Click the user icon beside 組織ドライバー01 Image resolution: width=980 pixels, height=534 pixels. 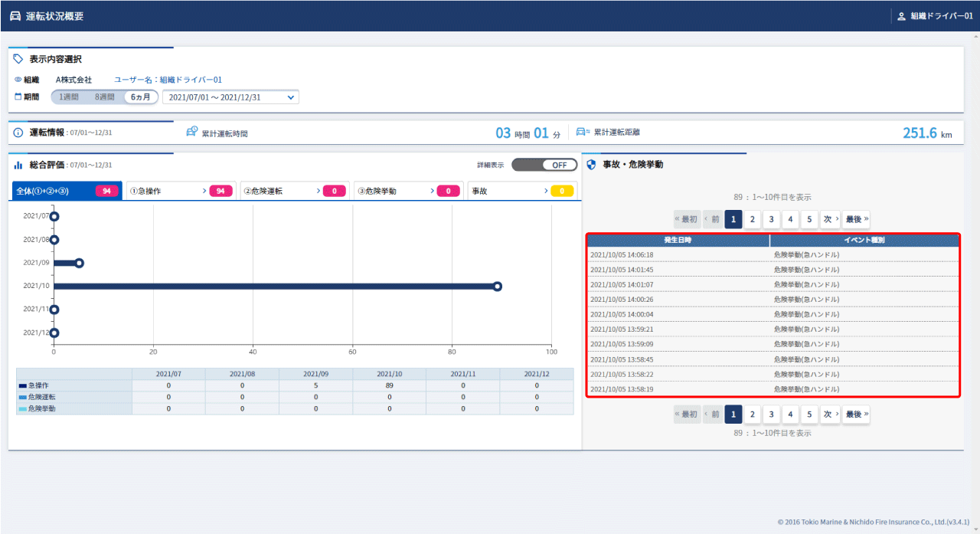(900, 16)
